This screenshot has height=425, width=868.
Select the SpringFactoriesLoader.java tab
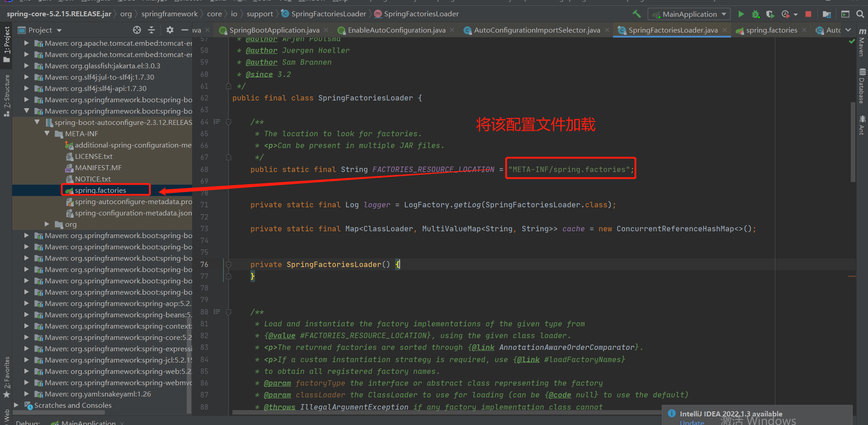pyautogui.click(x=673, y=30)
